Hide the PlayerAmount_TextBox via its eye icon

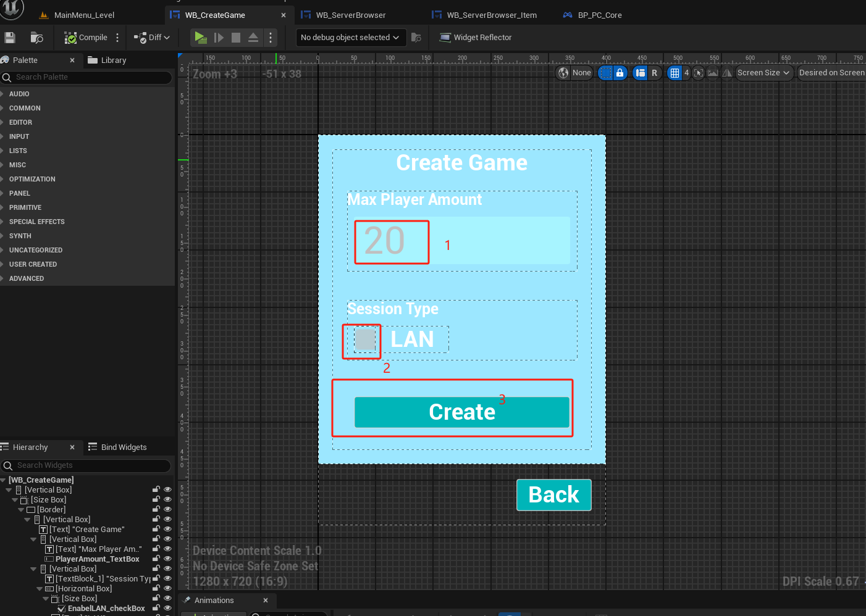point(167,559)
